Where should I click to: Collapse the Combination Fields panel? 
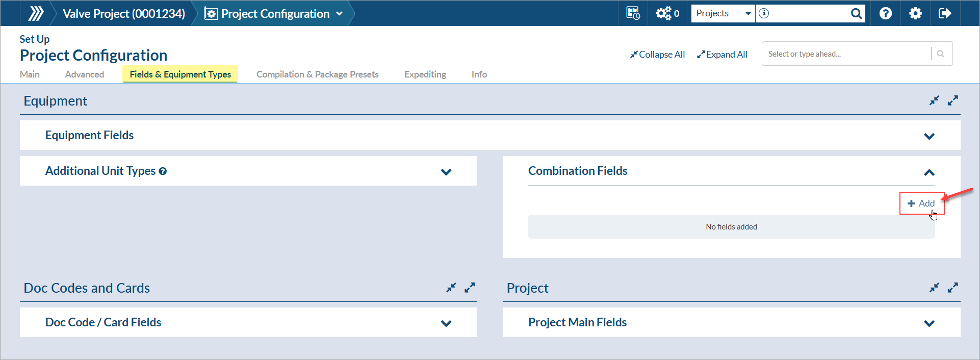point(929,172)
